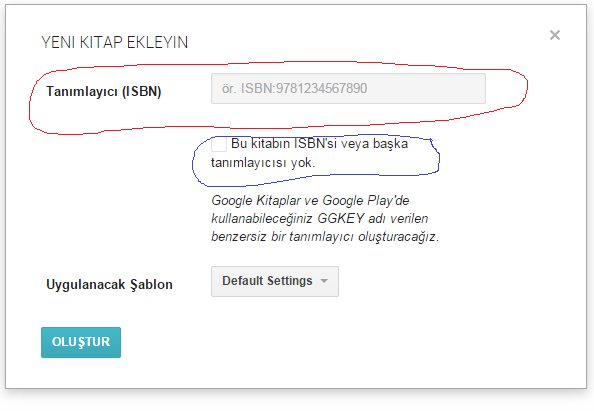
Task: Click the italic GGKEY description text
Action: click(x=325, y=219)
